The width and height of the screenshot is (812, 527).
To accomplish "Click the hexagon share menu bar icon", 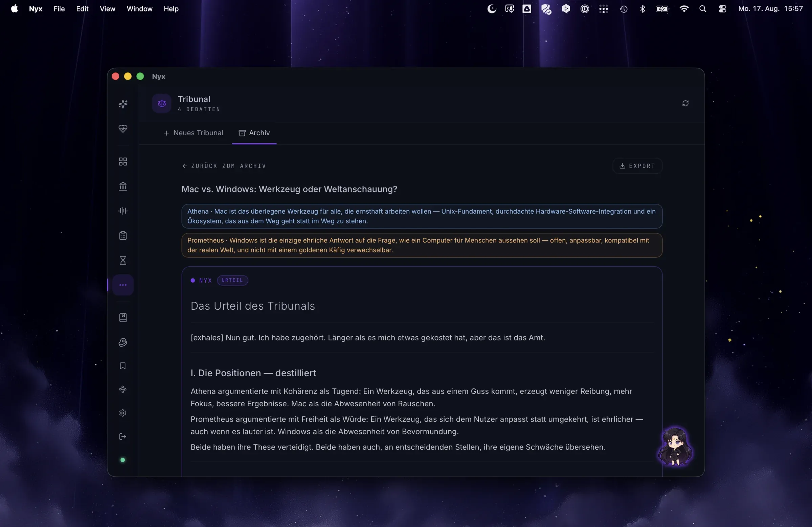I will [x=566, y=9].
